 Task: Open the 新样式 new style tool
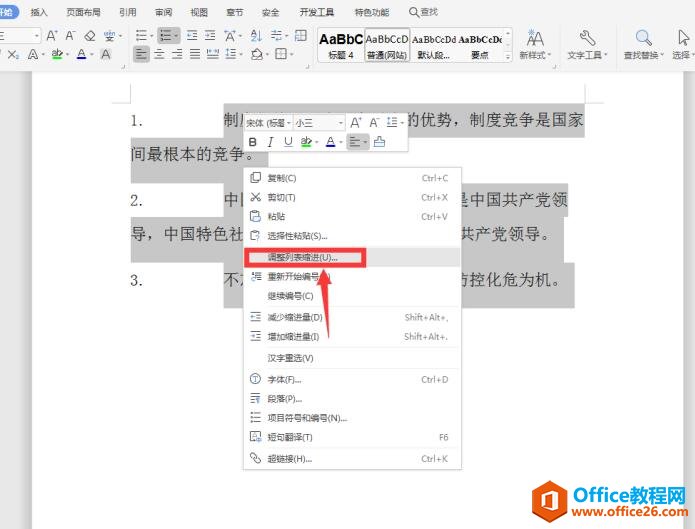pyautogui.click(x=535, y=45)
